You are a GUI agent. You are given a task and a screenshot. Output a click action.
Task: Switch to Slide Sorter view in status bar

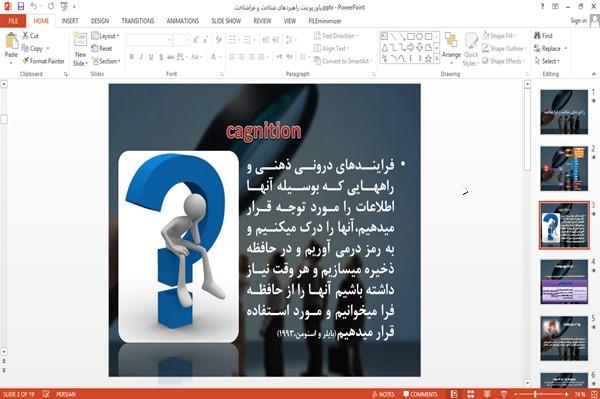pyautogui.click(x=471, y=394)
